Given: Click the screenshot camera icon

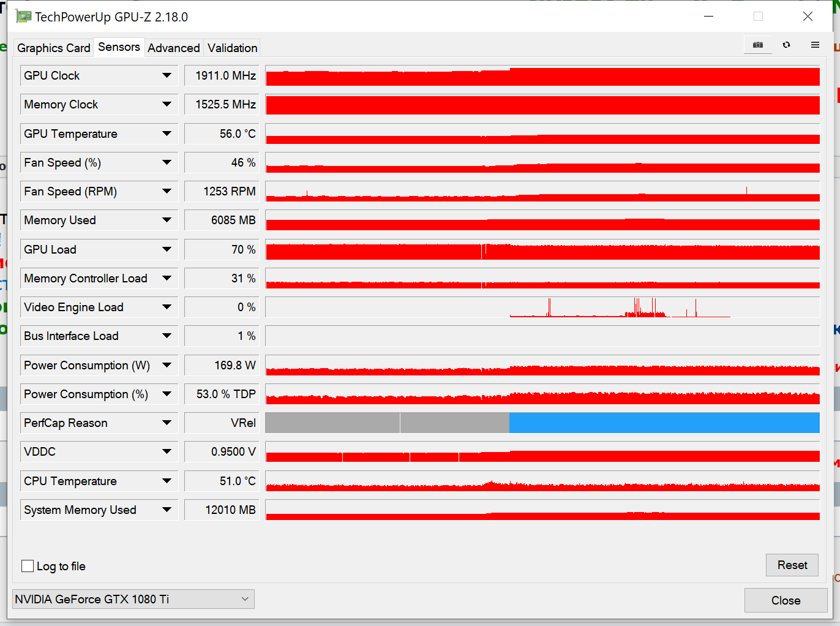Looking at the screenshot, I should click(x=758, y=45).
